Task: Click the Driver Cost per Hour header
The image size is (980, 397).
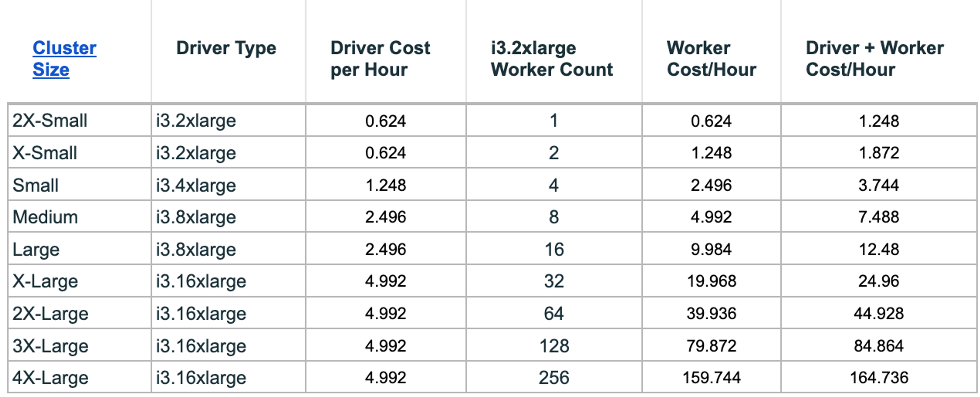Action: (x=381, y=59)
